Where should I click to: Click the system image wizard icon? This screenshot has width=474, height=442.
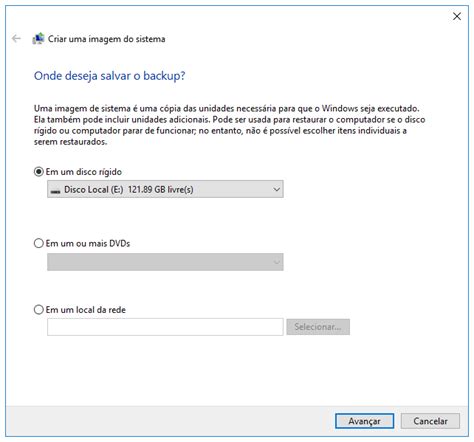(38, 39)
